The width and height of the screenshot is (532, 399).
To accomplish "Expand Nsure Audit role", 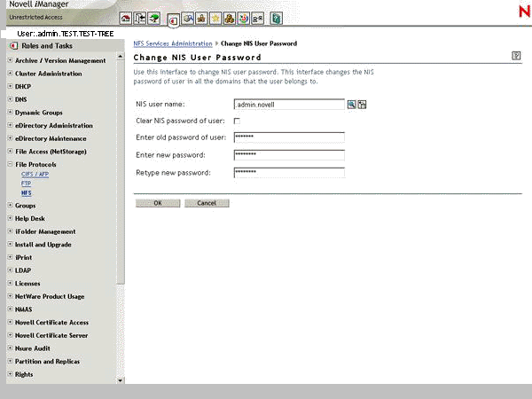I will click(10, 348).
